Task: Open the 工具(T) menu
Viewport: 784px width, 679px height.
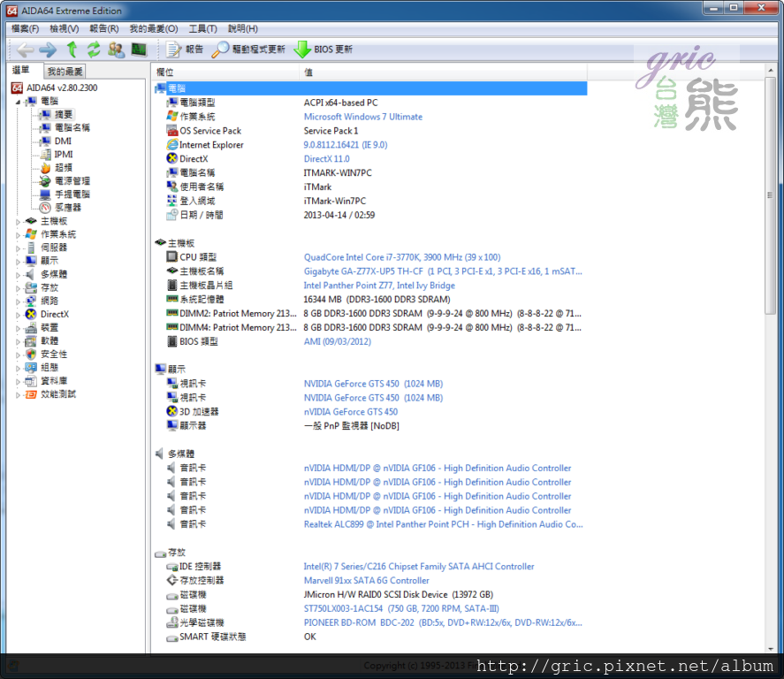Action: 202,28
